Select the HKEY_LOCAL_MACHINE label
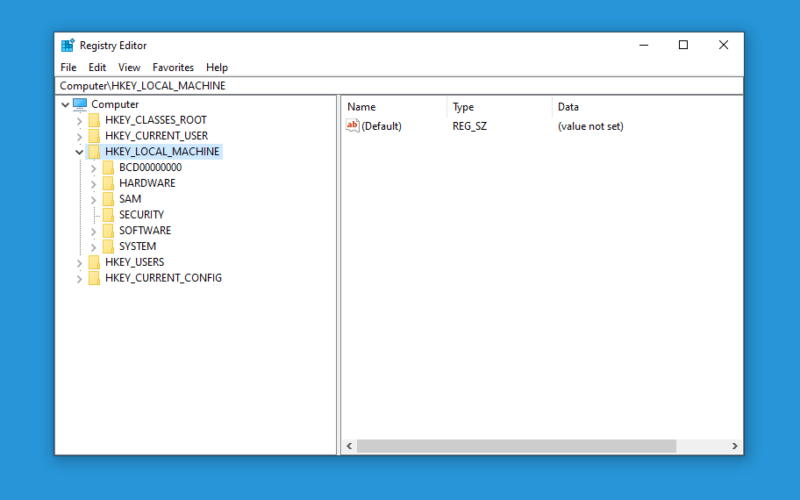Viewport: 800px width, 500px height. click(x=162, y=152)
